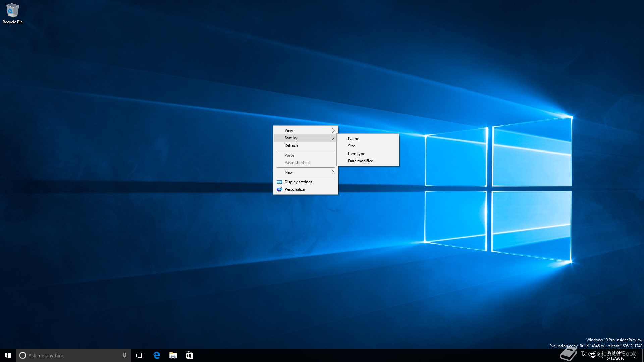The height and width of the screenshot is (362, 644).
Task: Sort desktop icons by Item type
Action: coord(368,154)
